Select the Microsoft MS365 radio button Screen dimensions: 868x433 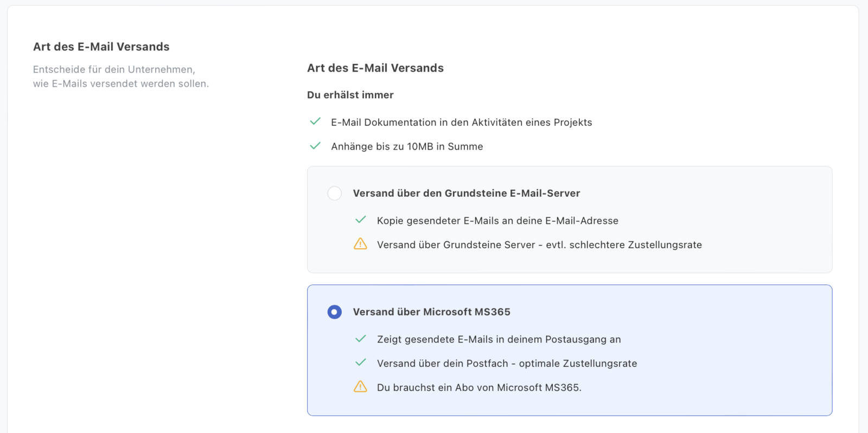click(335, 312)
